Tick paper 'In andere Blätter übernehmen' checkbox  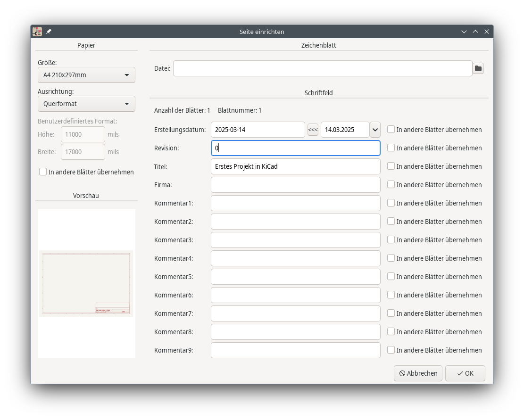[x=43, y=172]
